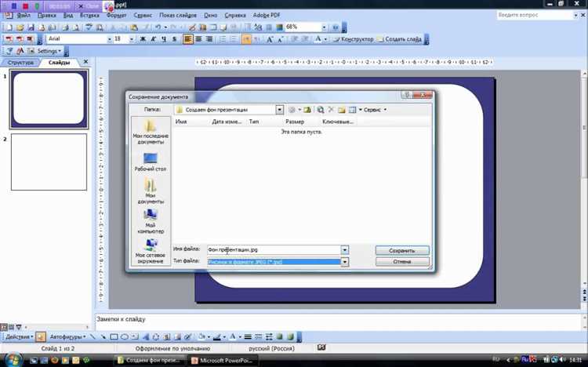Viewport: 588px width, 367px height.
Task: Toggle underline Ч formatting
Action: [x=164, y=39]
